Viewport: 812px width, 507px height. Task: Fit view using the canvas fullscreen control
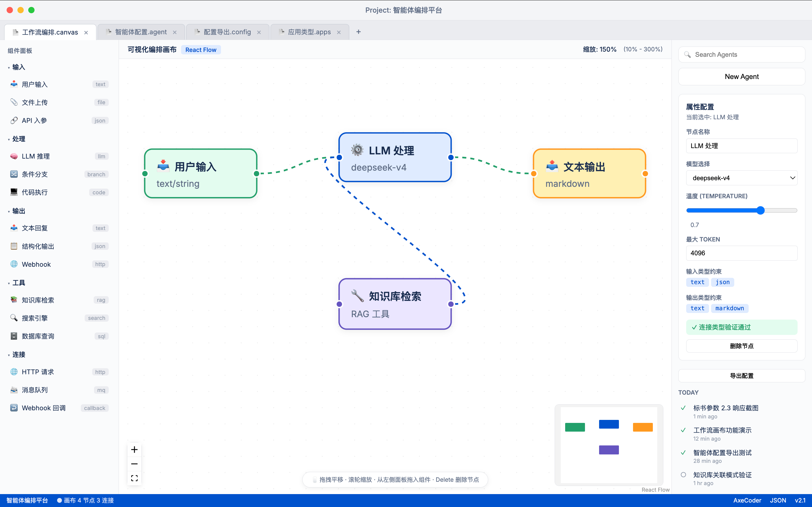coord(135,478)
